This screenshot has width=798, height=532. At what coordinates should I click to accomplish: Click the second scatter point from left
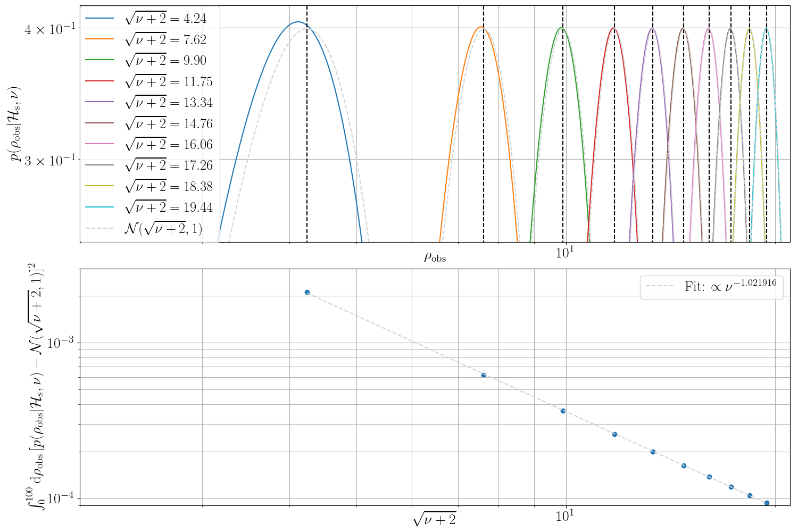pyautogui.click(x=484, y=375)
